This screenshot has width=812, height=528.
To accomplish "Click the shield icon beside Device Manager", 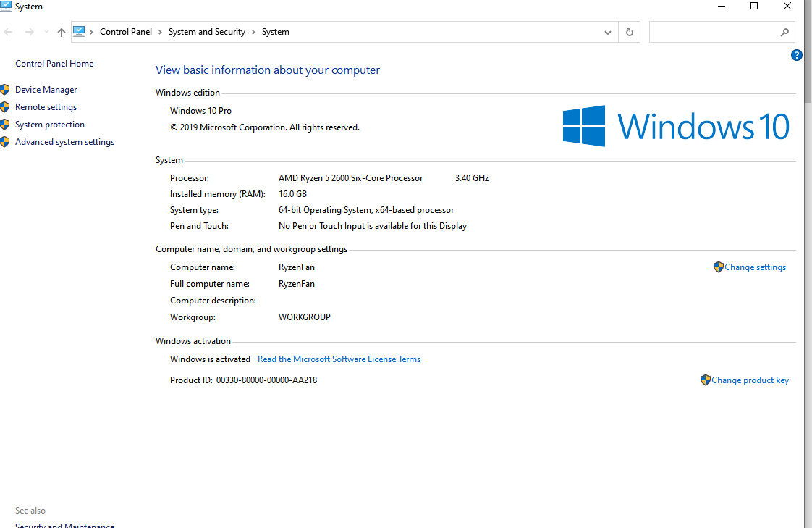I will pyautogui.click(x=4, y=90).
